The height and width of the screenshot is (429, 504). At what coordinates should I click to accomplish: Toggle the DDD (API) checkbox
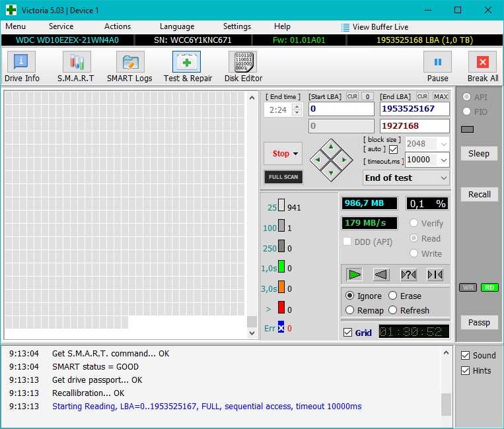[347, 242]
